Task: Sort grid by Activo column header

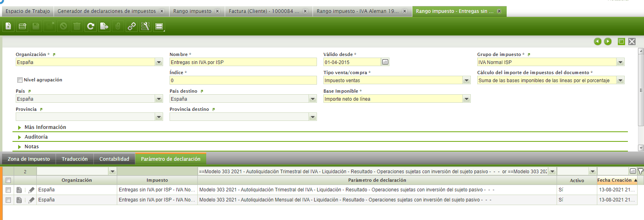Action: pyautogui.click(x=577, y=181)
